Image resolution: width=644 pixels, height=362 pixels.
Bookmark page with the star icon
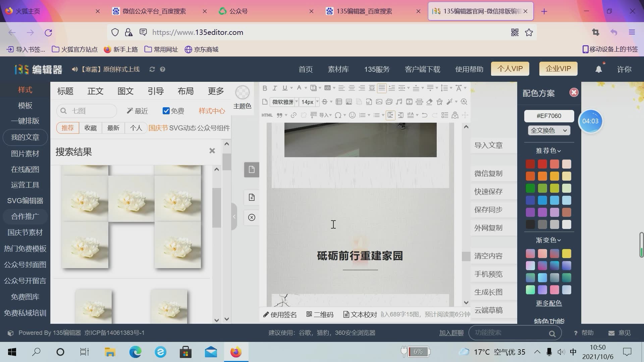pos(529,33)
